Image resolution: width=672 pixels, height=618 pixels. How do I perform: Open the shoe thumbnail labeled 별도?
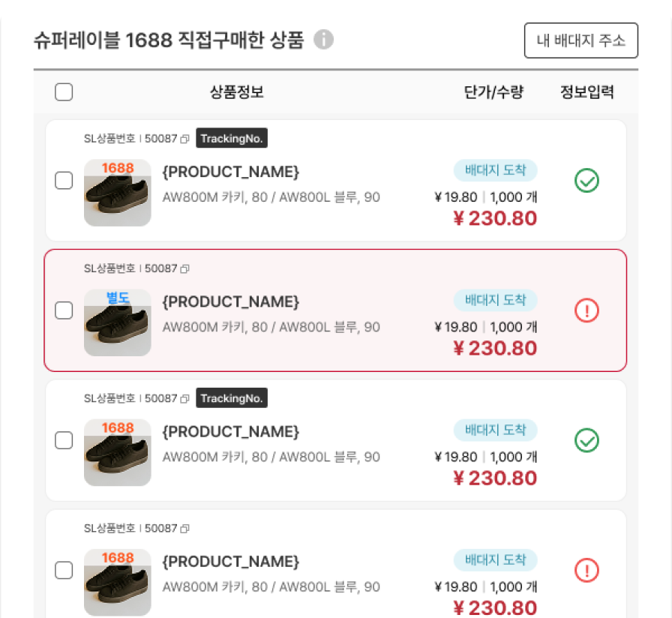point(118,322)
